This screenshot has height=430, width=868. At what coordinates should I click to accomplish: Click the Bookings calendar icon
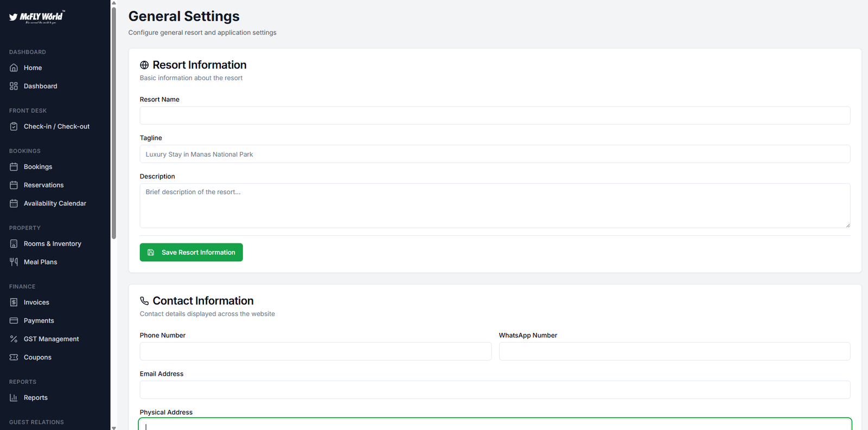(x=14, y=166)
